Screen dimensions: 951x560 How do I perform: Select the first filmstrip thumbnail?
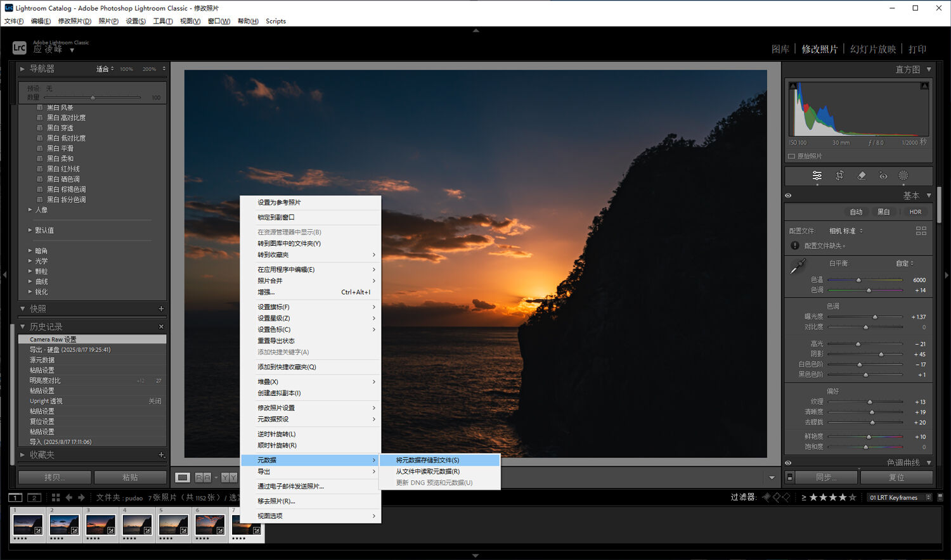pos(28,525)
